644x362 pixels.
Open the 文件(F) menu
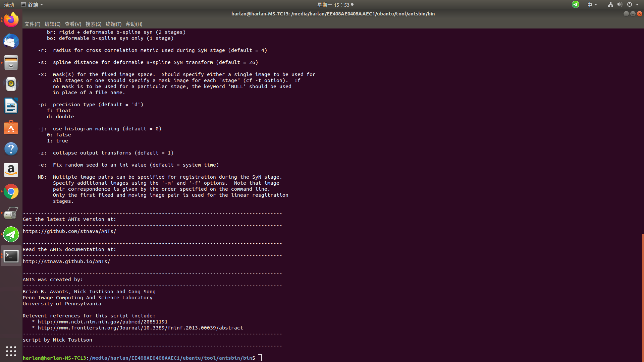[32, 24]
